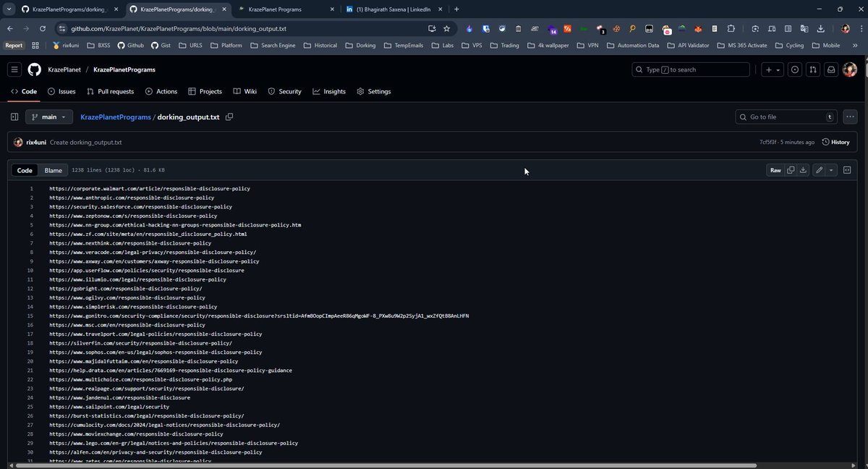Open the symbols panel icon

pos(847,170)
